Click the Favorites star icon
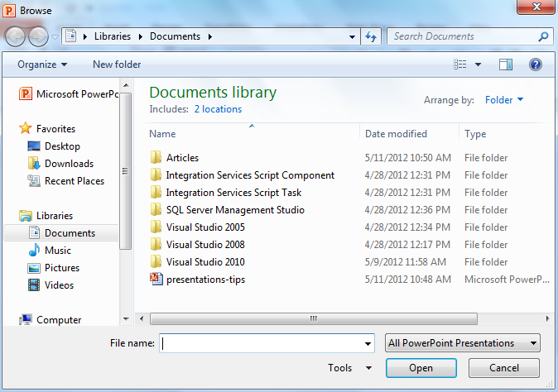 click(x=26, y=128)
